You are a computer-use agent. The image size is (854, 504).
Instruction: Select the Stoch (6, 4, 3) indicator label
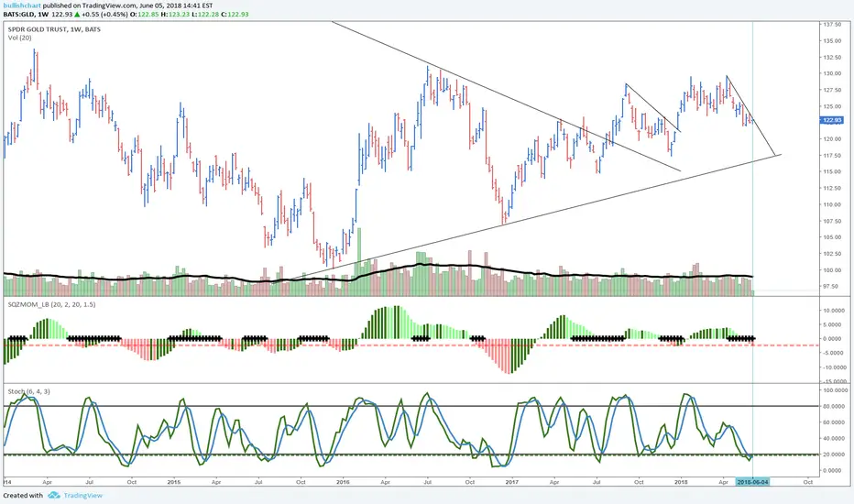point(29,391)
